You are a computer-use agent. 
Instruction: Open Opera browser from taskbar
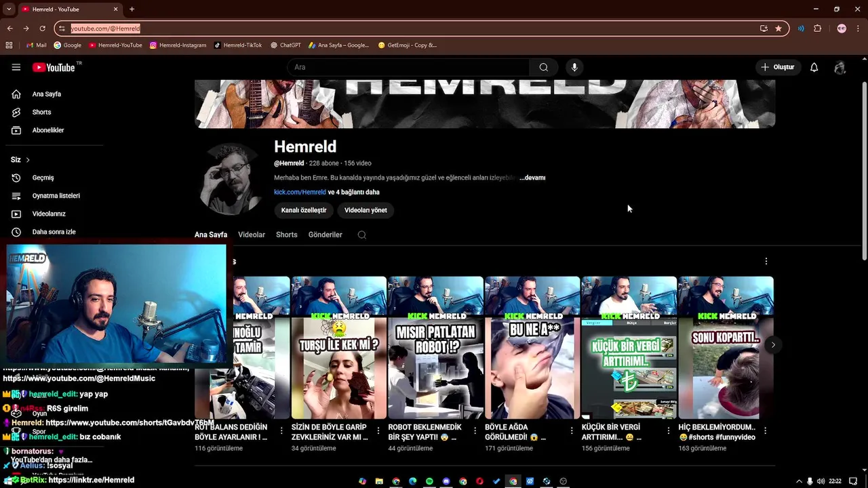[479, 481]
